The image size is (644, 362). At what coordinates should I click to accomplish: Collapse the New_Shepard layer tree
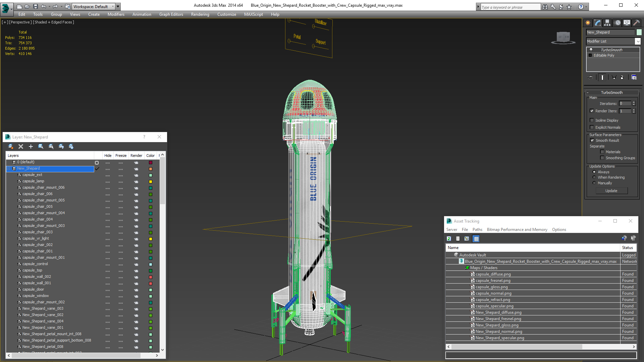coord(9,169)
